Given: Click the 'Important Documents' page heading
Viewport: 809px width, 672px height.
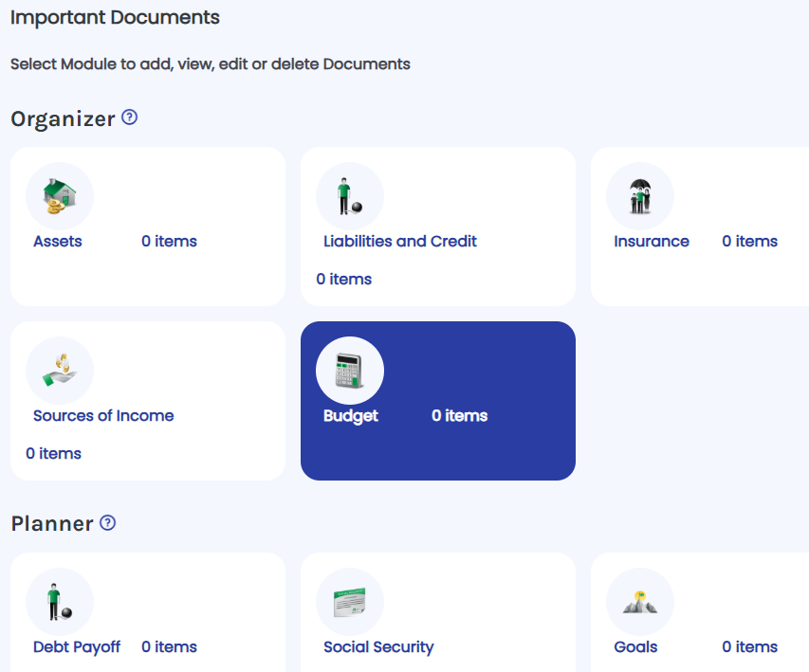Looking at the screenshot, I should 115,18.
